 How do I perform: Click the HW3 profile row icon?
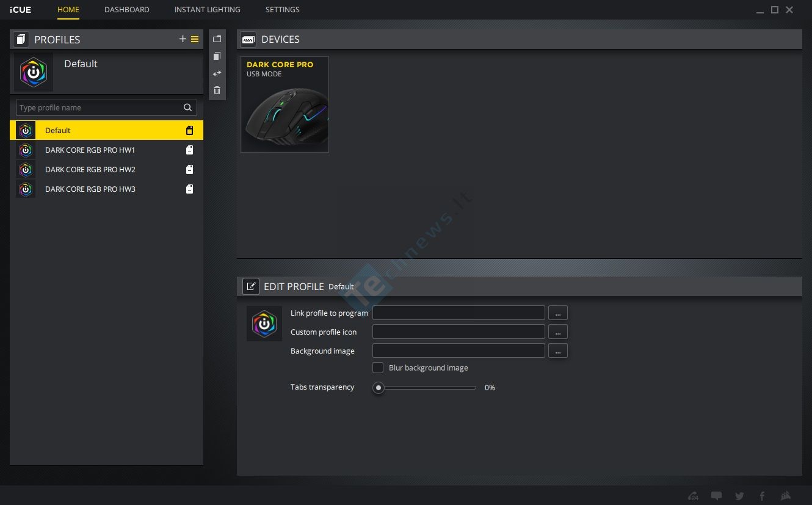coord(26,189)
